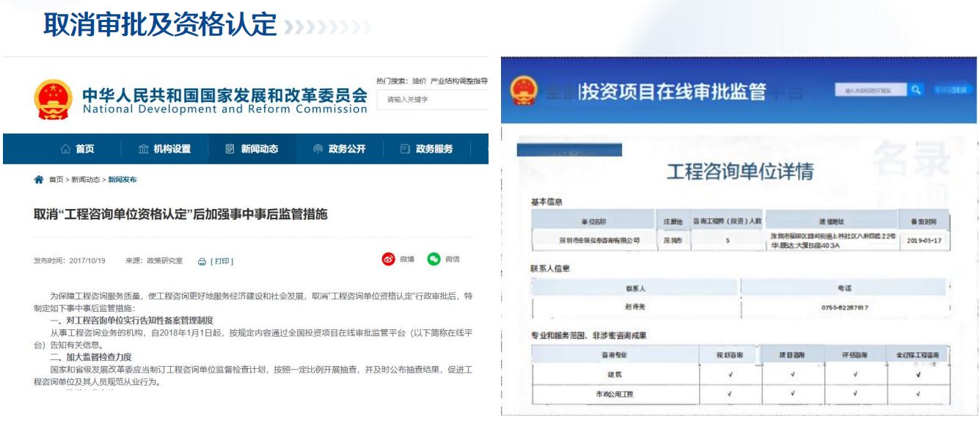Click the printer icon next to 打印
Screen dimensions: 980x421
(x=202, y=260)
